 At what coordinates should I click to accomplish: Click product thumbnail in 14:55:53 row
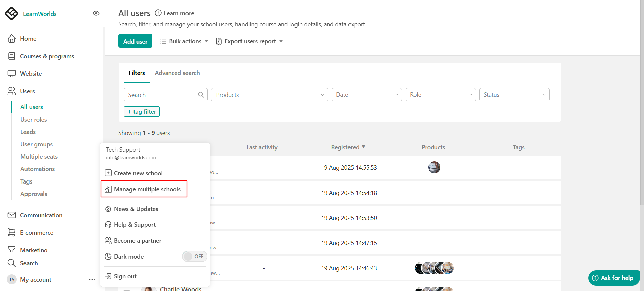(434, 167)
